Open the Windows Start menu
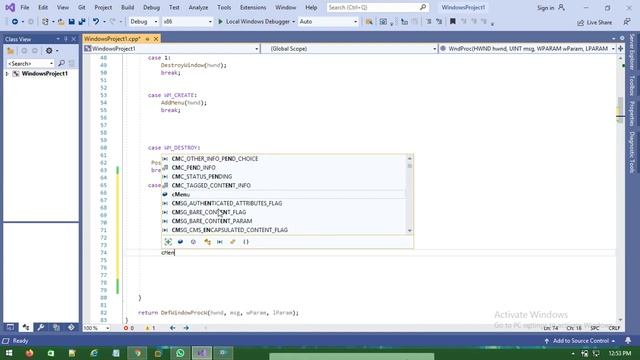The width and height of the screenshot is (640, 360). click(9, 353)
